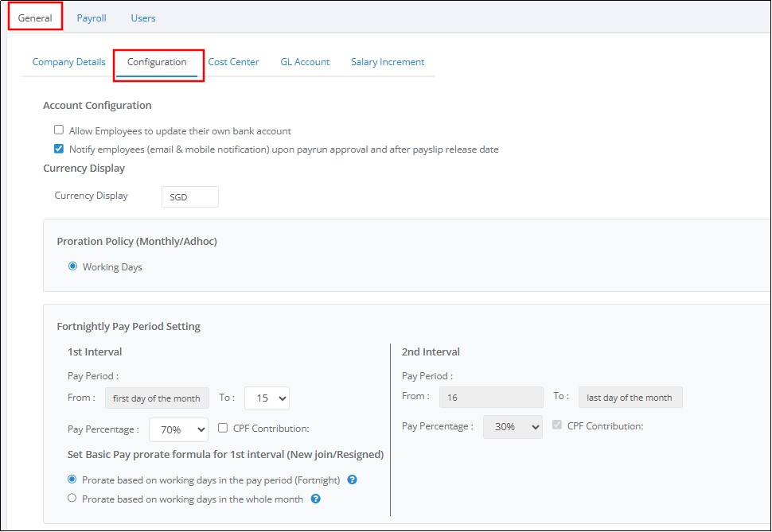Open the Salary Increment sub-tab
The image size is (772, 532).
point(388,62)
